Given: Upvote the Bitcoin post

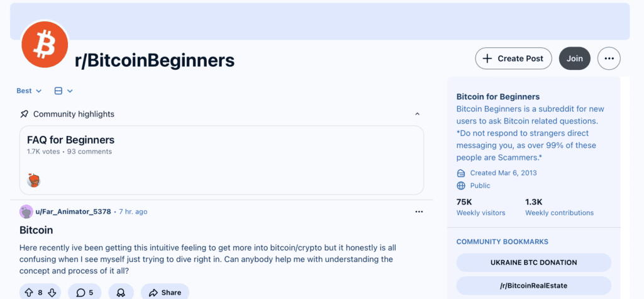Looking at the screenshot, I should (x=29, y=292).
